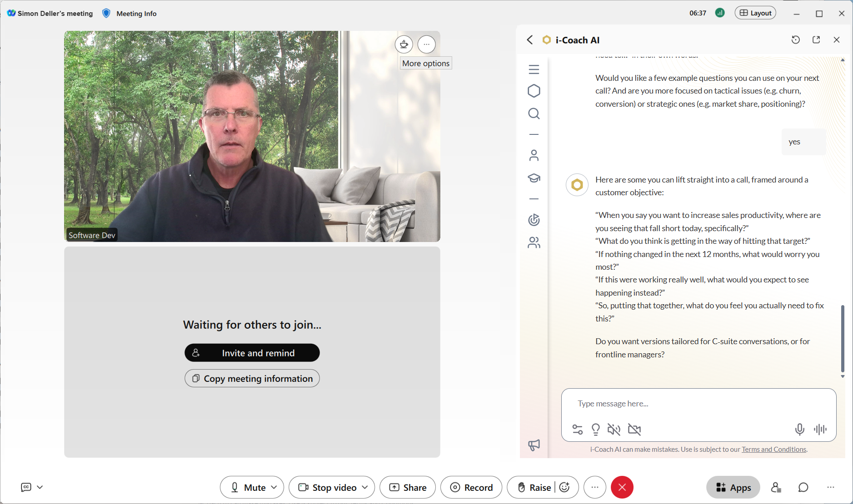Start voice mode with the waveform icon
Screen dimensions: 853x504
(820, 430)
